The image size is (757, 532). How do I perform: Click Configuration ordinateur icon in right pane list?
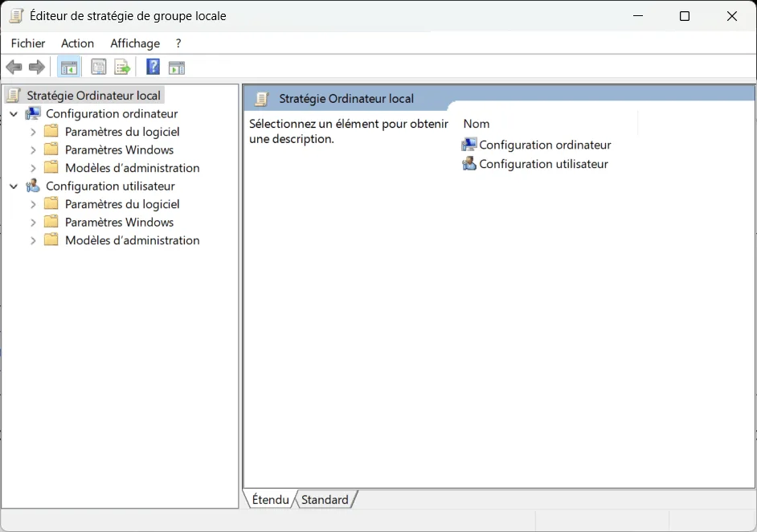(469, 145)
